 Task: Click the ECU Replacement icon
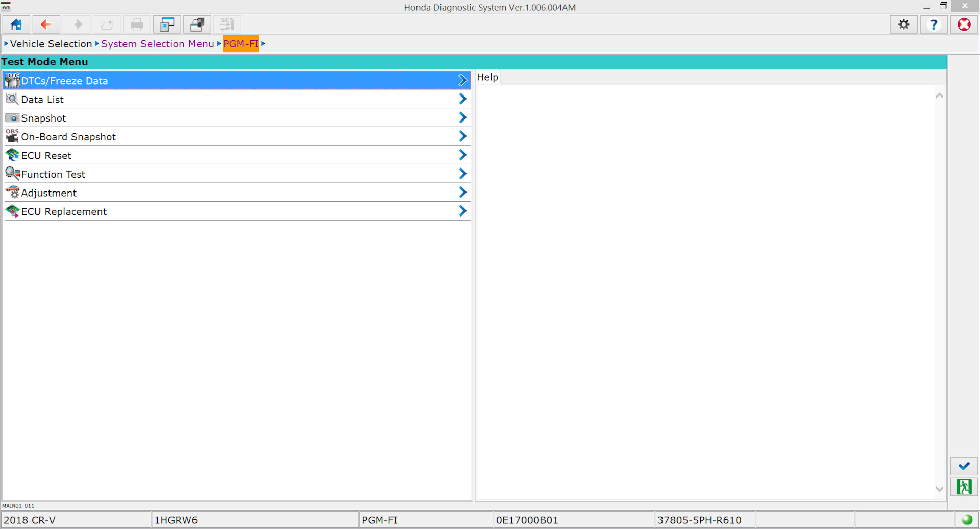[x=12, y=211]
